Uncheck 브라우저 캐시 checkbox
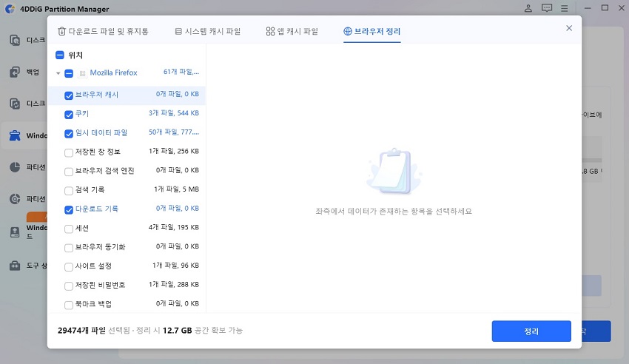629x364 pixels. [x=69, y=95]
